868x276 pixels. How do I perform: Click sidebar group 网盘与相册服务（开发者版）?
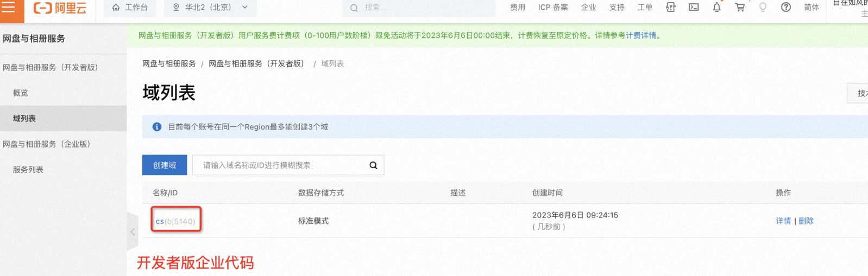tap(51, 67)
